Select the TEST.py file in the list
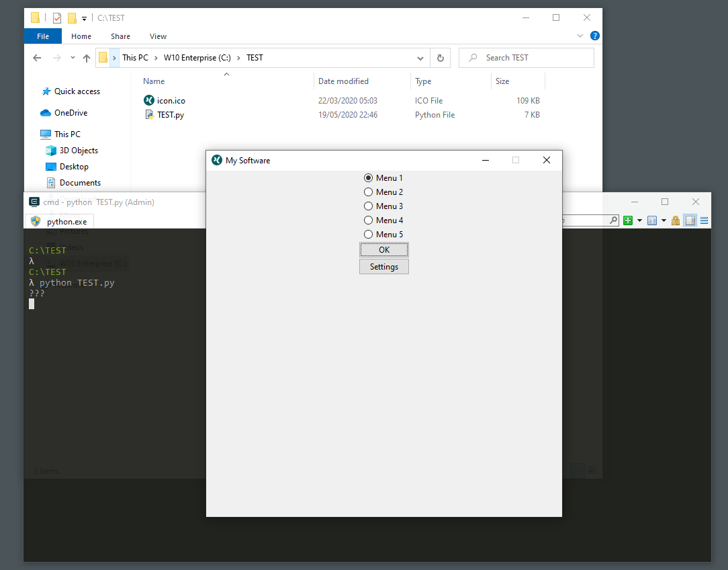 pyautogui.click(x=171, y=115)
